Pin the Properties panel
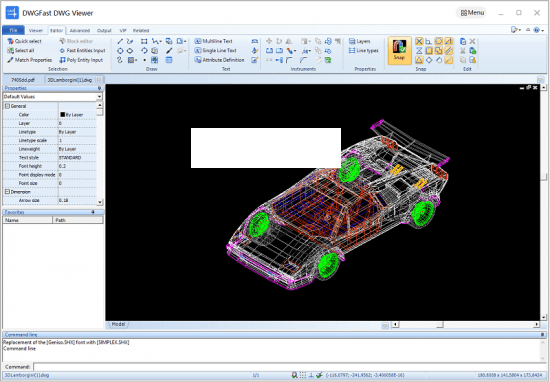Image resolution: width=550 pixels, height=382 pixels. 100,88
